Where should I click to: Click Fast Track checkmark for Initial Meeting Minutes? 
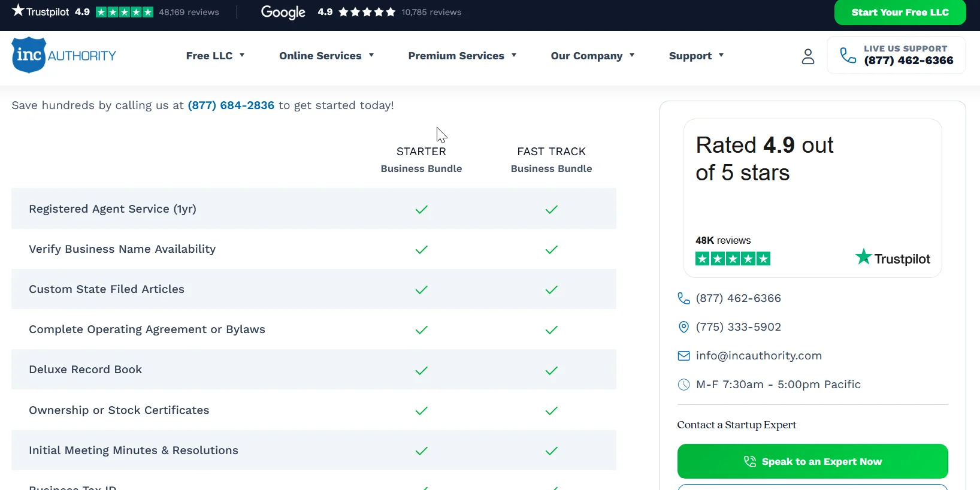click(x=552, y=451)
